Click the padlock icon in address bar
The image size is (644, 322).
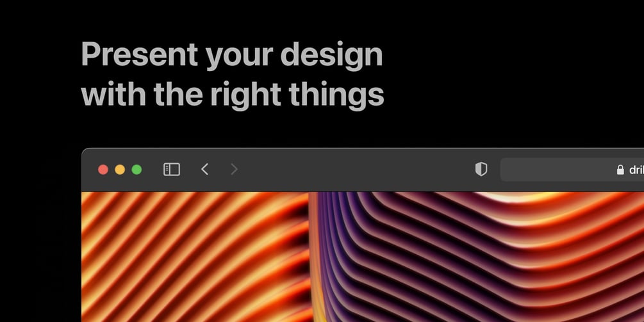(x=620, y=170)
